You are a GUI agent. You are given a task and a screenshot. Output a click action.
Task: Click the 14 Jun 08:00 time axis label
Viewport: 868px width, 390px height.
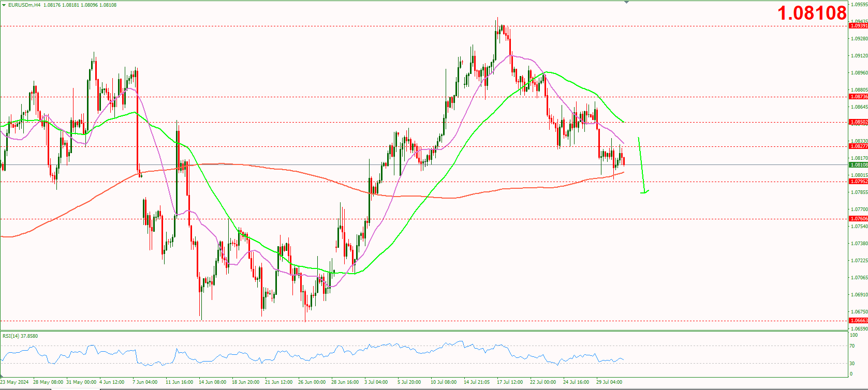tap(212, 382)
